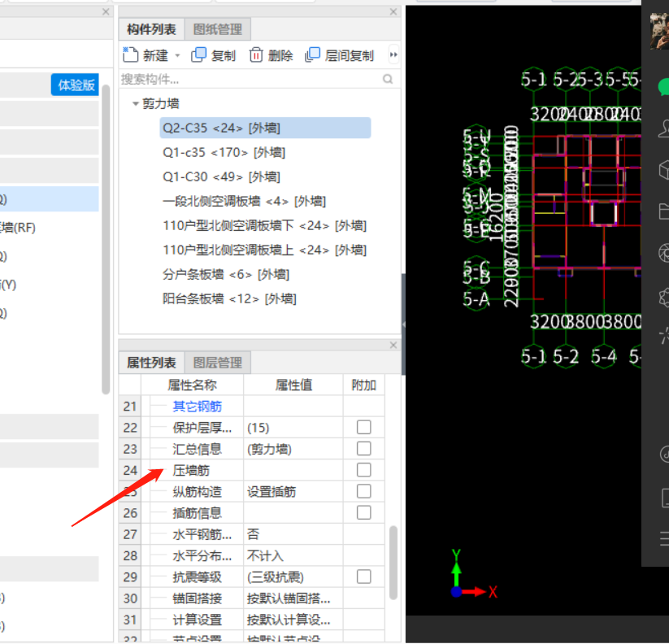The height and width of the screenshot is (644, 669).
Task: Click the 新建 new component icon
Action: 131,55
